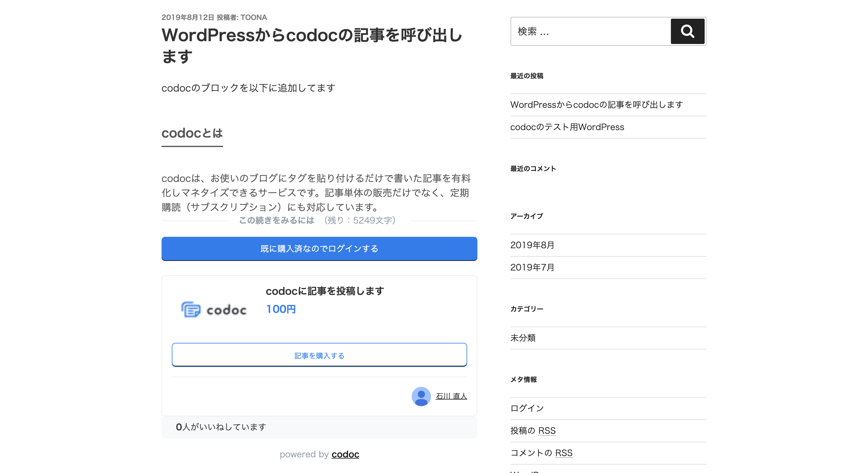Click in the 検索 search input field
The height and width of the screenshot is (473, 868).
[590, 31]
